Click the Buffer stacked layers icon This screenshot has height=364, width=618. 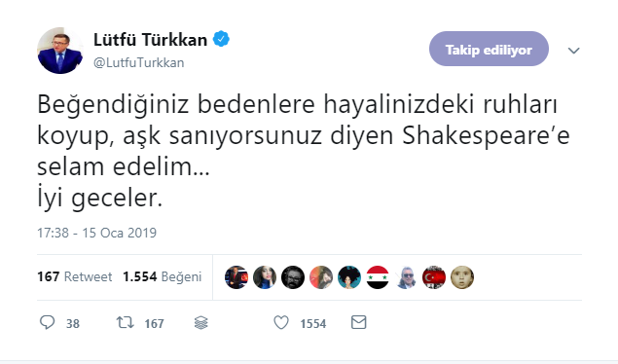click(x=201, y=323)
